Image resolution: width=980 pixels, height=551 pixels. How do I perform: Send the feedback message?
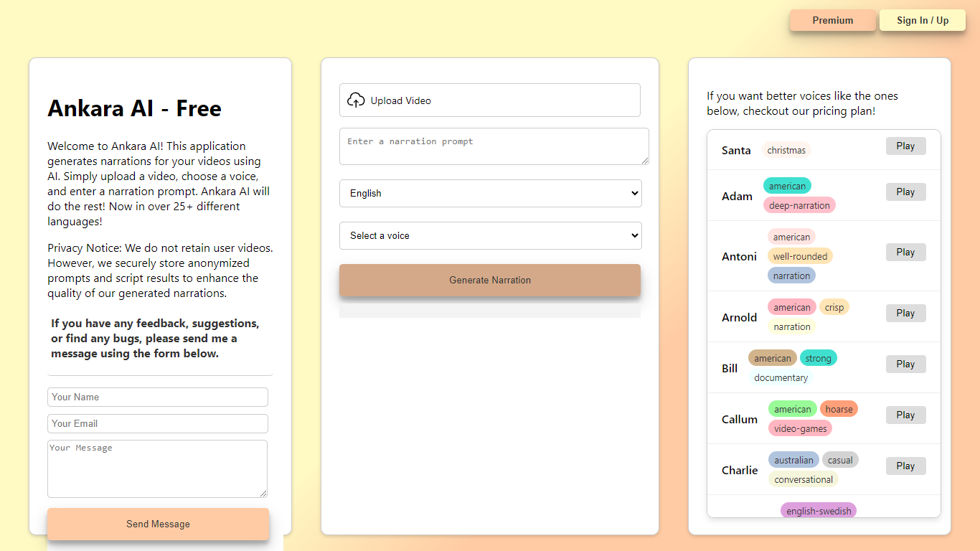[x=158, y=524]
